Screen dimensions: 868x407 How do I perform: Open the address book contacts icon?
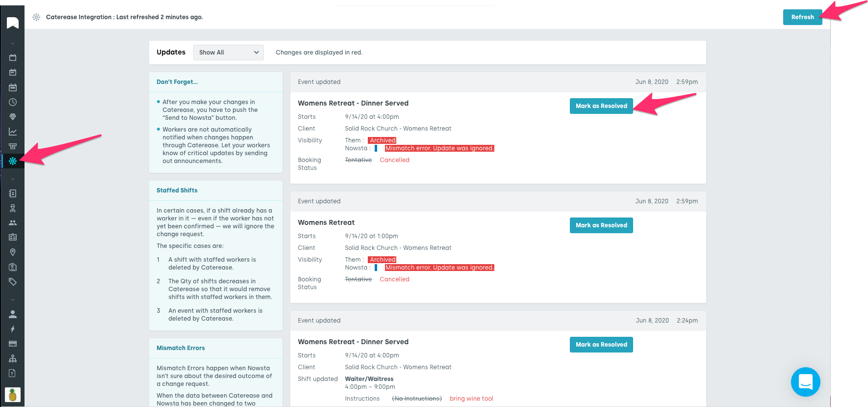coord(13,193)
